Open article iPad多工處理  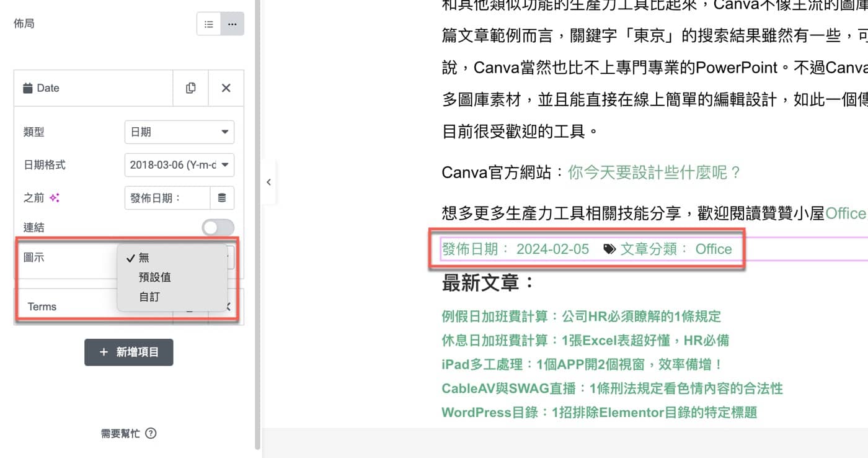(x=582, y=364)
